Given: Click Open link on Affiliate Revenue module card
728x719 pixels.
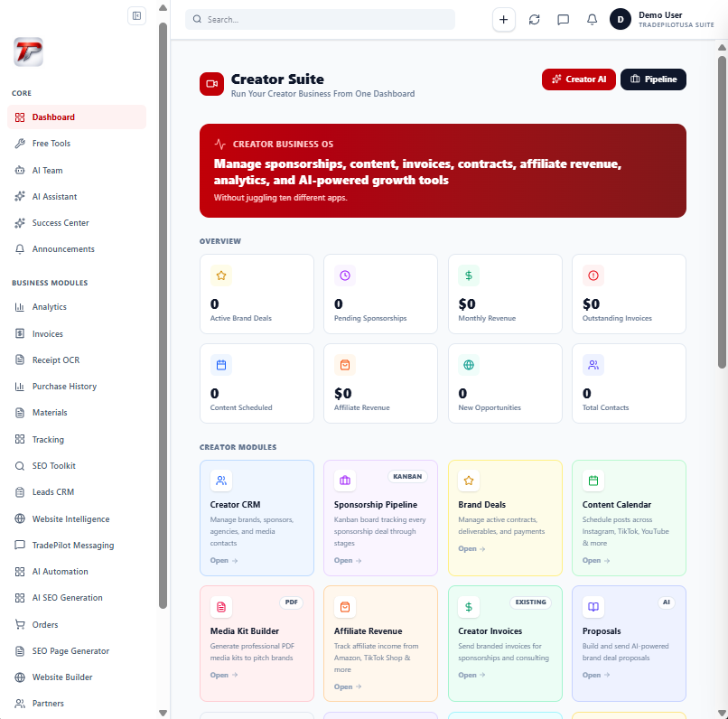Looking at the screenshot, I should [x=348, y=687].
